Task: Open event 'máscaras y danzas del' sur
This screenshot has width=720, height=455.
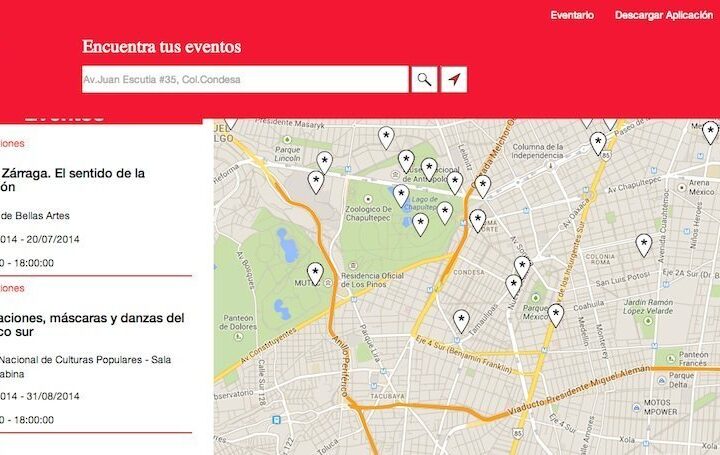Action: (x=92, y=325)
